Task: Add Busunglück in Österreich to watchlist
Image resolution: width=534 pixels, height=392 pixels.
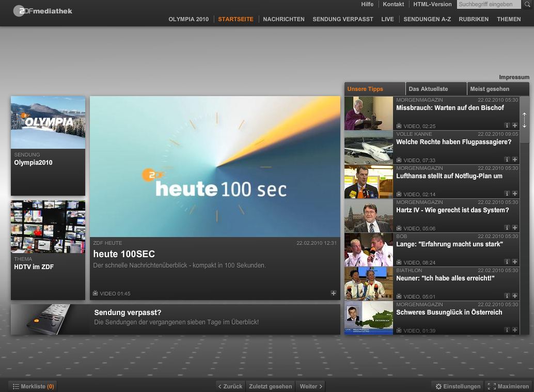Action: [x=515, y=330]
